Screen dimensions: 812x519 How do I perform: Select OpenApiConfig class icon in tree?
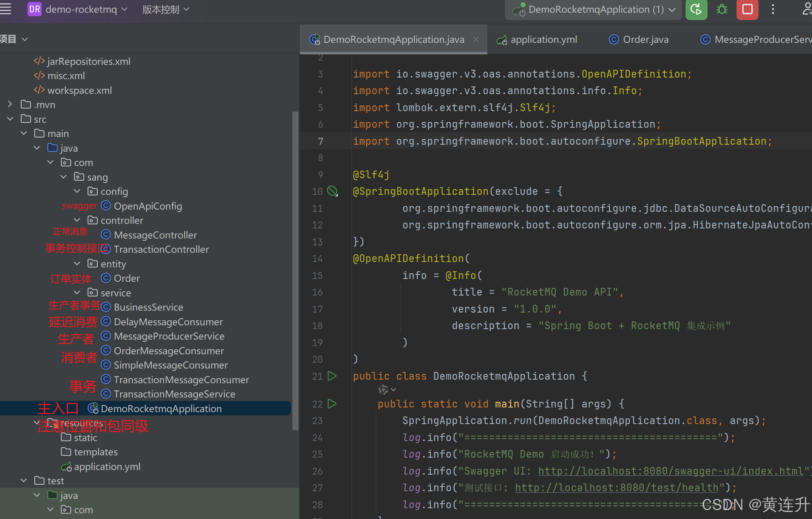(x=106, y=206)
